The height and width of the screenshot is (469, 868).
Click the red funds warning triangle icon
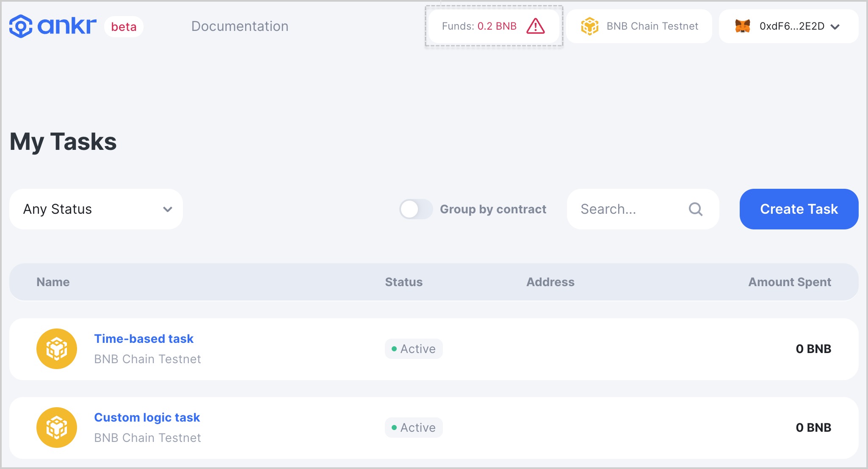(536, 26)
